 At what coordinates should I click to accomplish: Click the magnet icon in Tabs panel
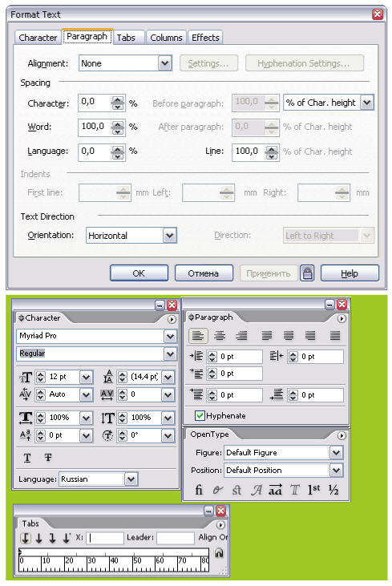(219, 553)
